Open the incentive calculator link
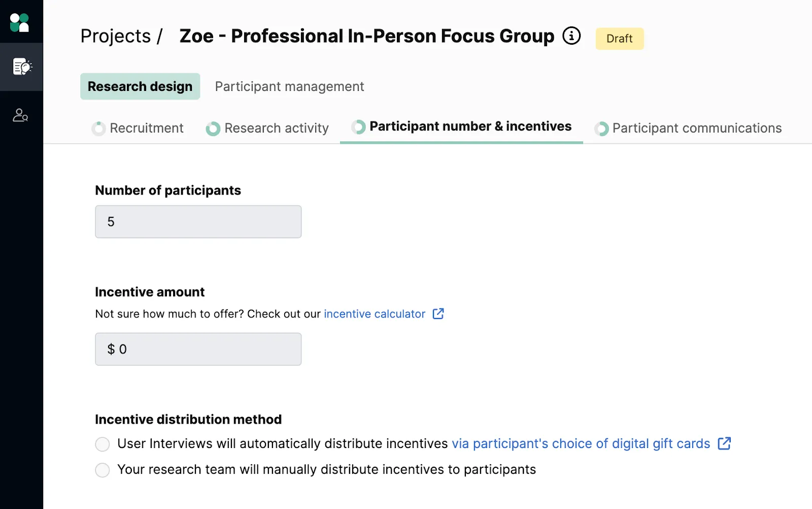This screenshot has height=509, width=812. click(375, 314)
